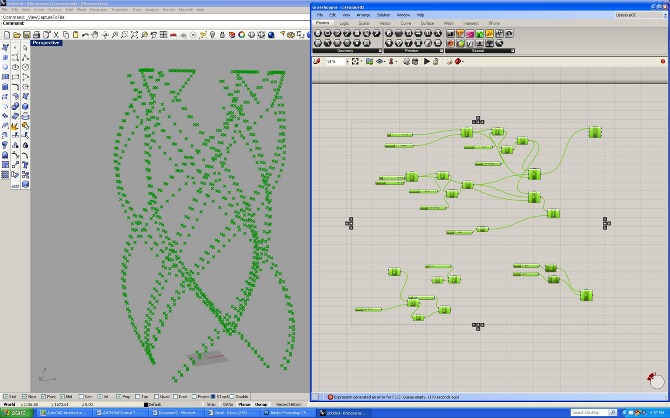This screenshot has width=670, height=418.
Task: Click the New file icon in Rhino toolbar
Action: point(7,35)
